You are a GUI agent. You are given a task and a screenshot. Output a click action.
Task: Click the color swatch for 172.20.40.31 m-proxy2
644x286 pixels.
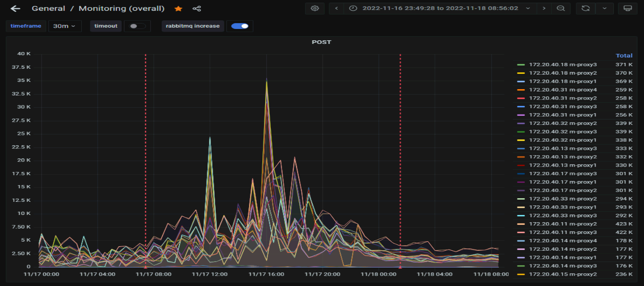[x=521, y=98]
